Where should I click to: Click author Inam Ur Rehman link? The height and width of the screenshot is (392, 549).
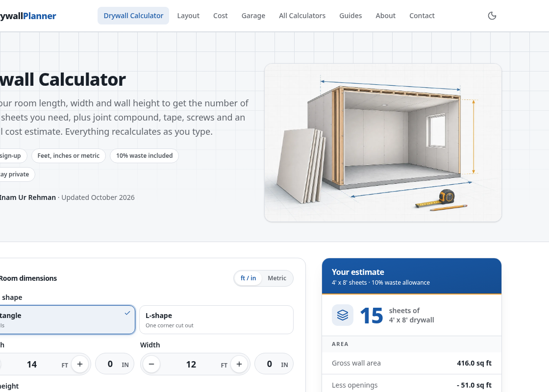click(27, 197)
